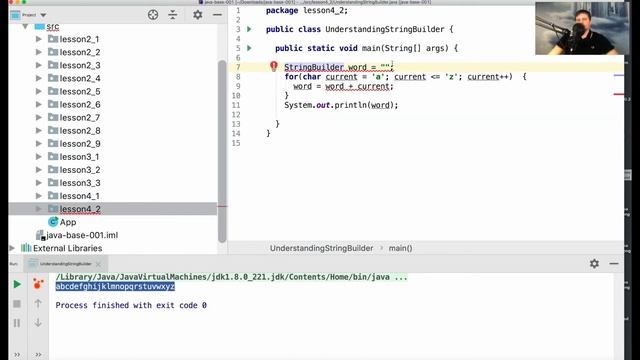Click the package lesson4_2 line
Image resolution: width=640 pixels, height=360 pixels.
(307, 11)
